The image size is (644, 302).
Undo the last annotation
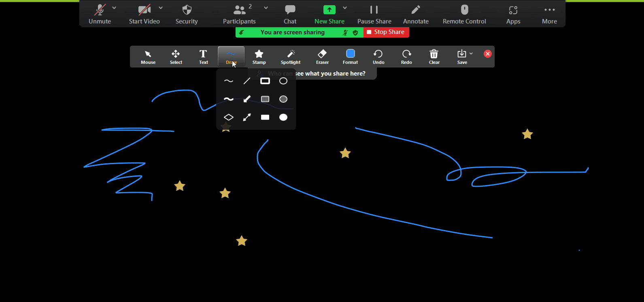(x=378, y=56)
